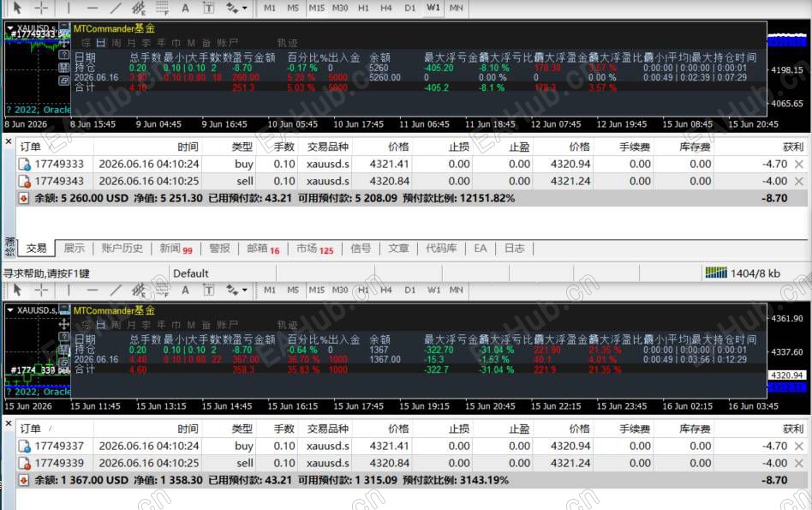
Task: Open 轨迹 view in lower MTCommander panel
Action: click(x=288, y=325)
